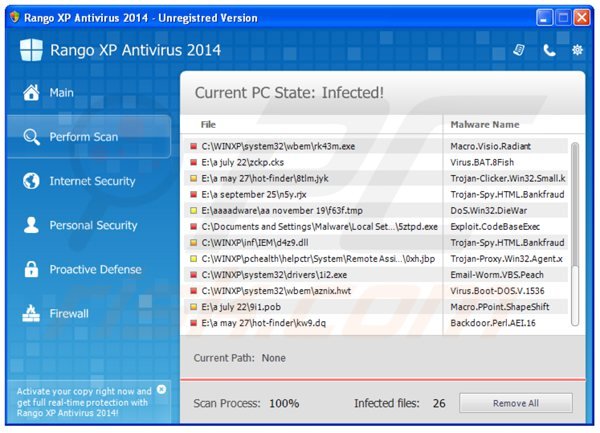Sort by Malware Name column header
The height and width of the screenshot is (433, 600).
[485, 124]
